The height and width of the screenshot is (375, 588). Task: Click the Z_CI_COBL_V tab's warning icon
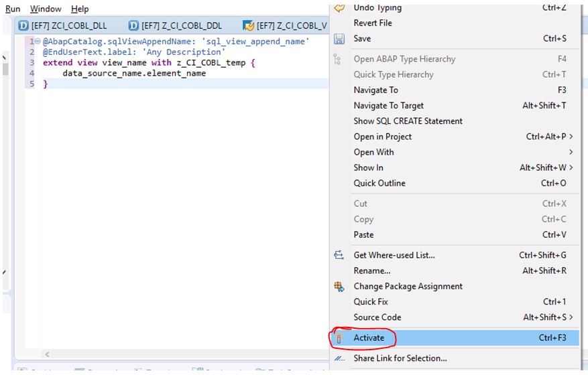(x=248, y=25)
